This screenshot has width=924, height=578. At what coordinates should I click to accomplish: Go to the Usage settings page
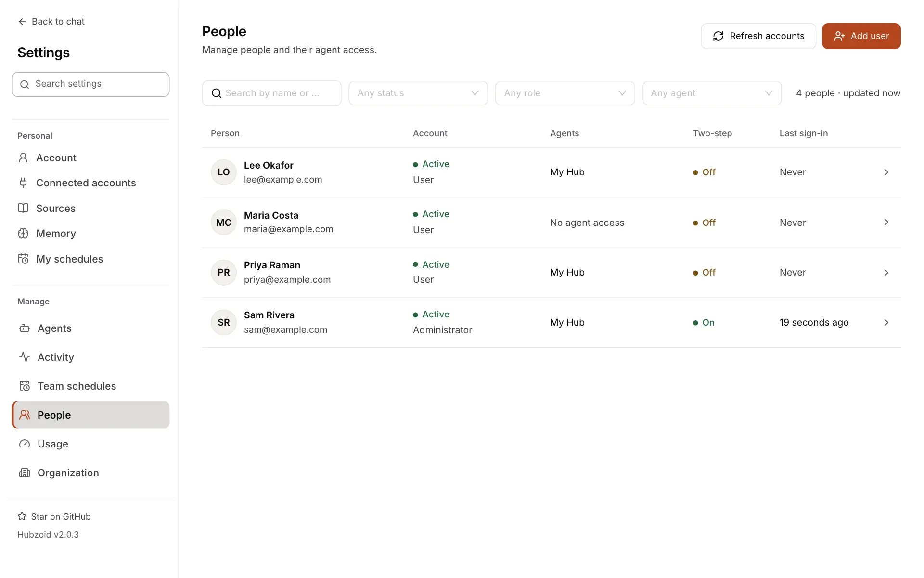pos(90,444)
